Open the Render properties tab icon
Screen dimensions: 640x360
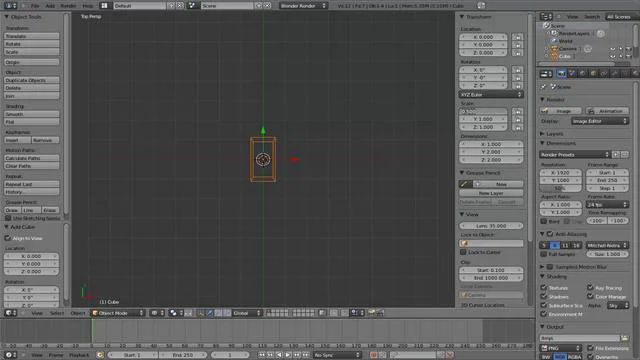[x=562, y=74]
